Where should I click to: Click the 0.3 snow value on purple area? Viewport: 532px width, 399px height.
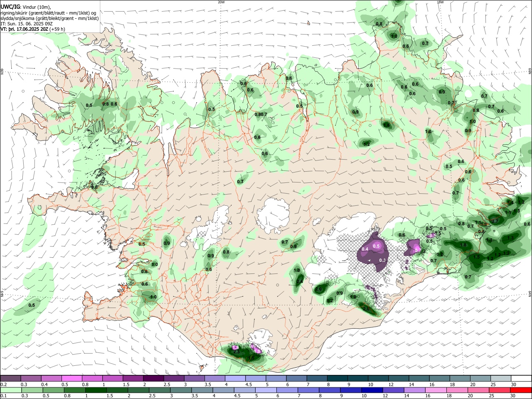383,260
